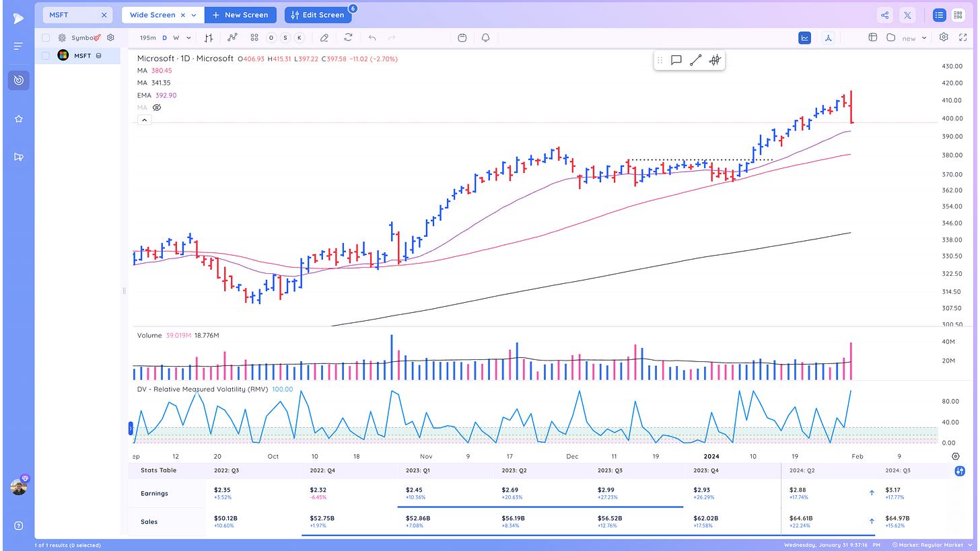Open the four-square layout grid icon

pos(254,38)
